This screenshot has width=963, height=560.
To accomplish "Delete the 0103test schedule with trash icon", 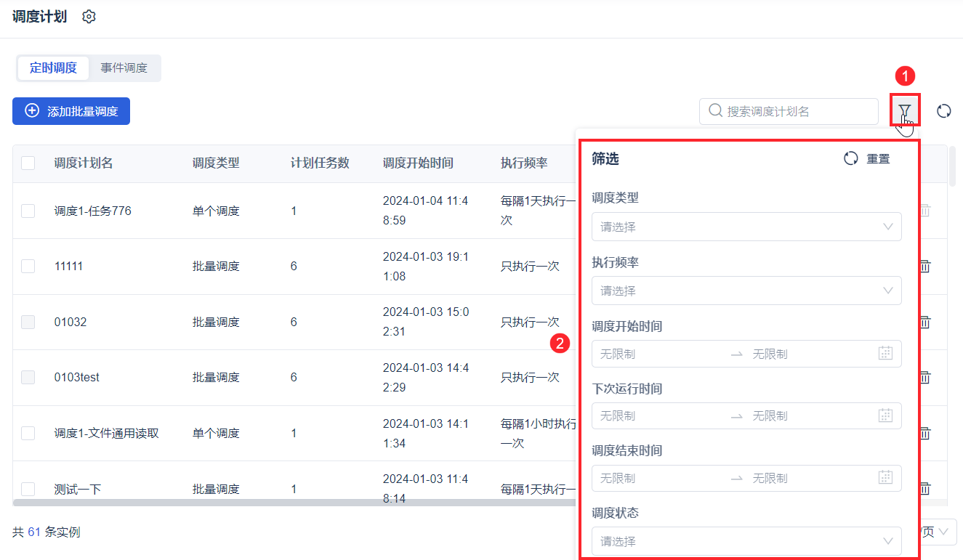I will click(x=925, y=378).
